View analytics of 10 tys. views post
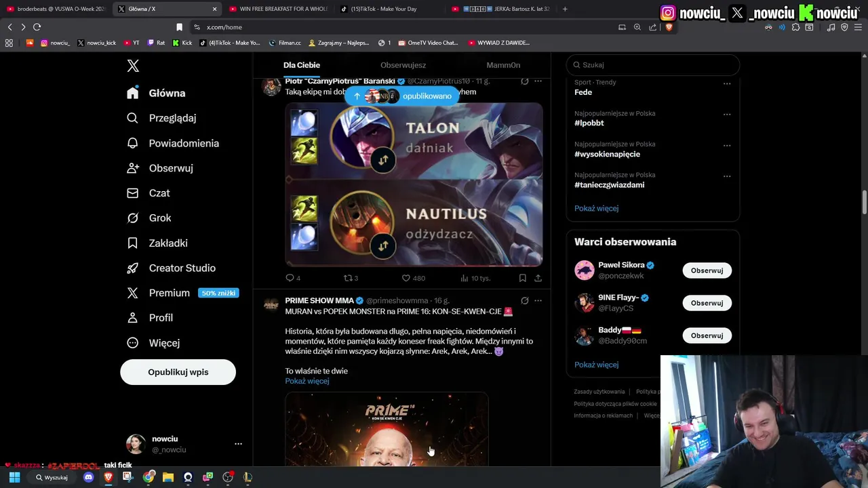 tap(475, 278)
